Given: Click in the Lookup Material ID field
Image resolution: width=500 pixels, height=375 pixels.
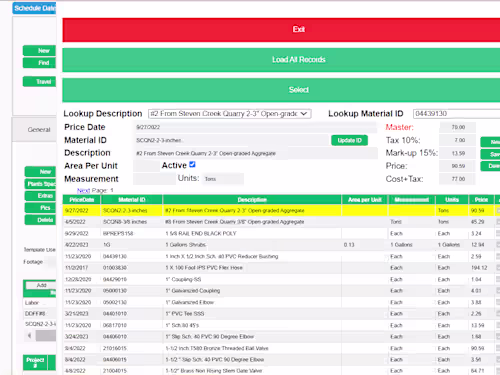Looking at the screenshot, I should (456, 114).
